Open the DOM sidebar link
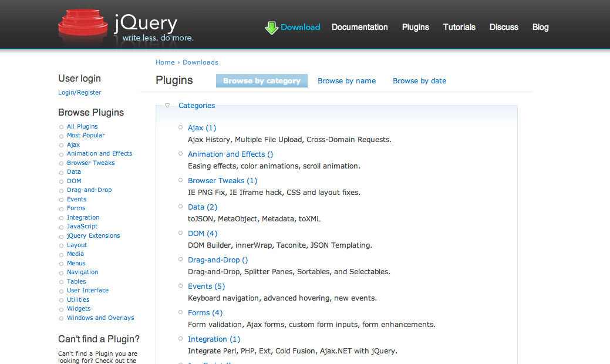Screen dimensions: 610x364 click(x=74, y=181)
